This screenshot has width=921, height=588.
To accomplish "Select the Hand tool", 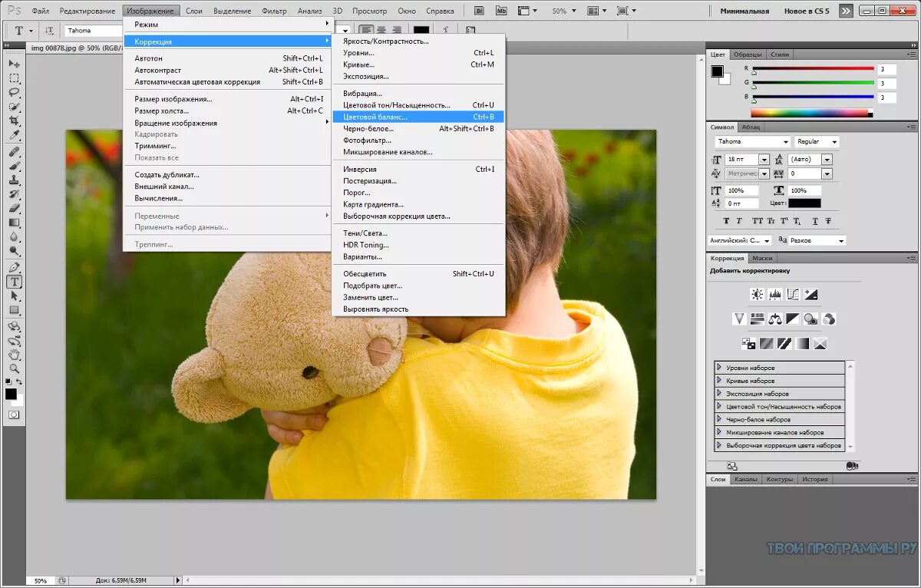I will pyautogui.click(x=14, y=355).
